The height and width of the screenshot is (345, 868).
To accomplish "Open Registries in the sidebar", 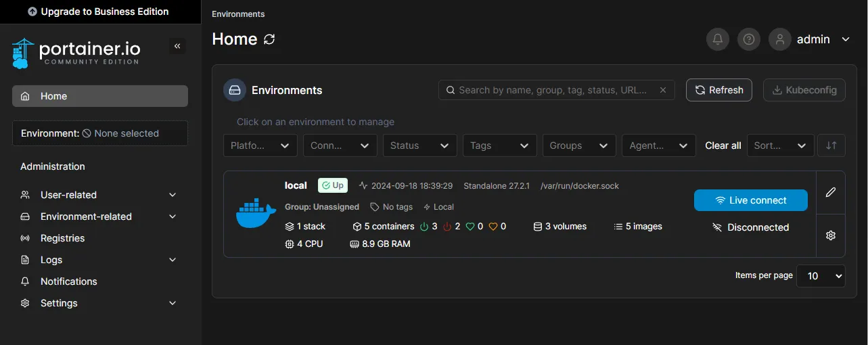I will (x=62, y=238).
